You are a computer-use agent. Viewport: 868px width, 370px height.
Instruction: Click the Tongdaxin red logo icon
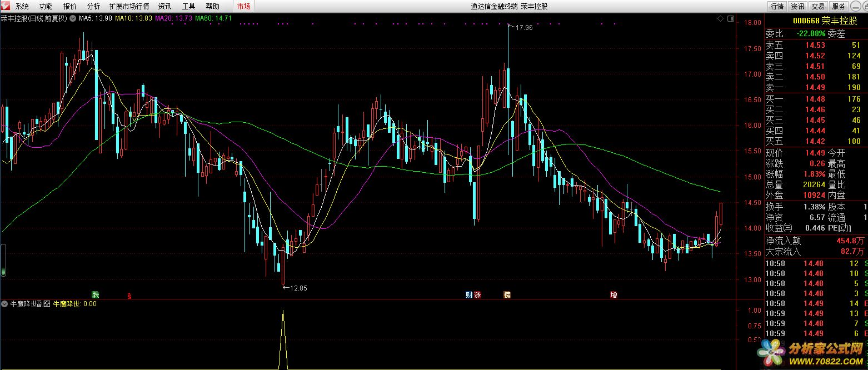pos(6,6)
